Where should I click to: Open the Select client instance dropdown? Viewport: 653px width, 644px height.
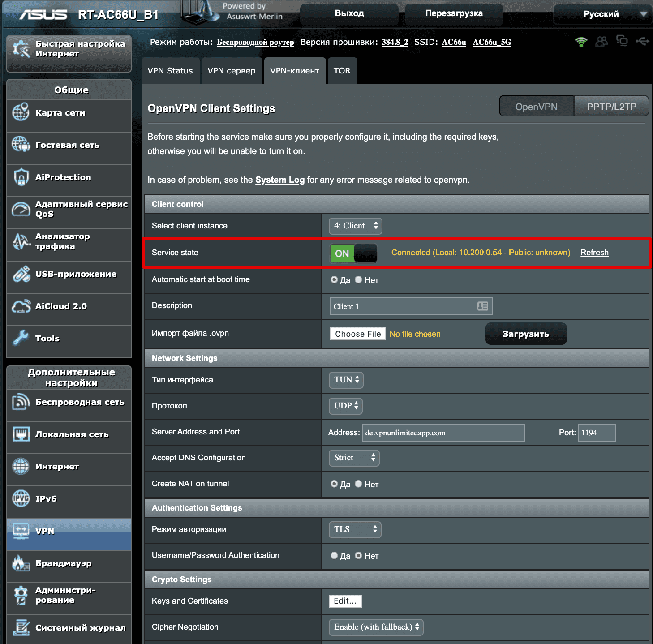pyautogui.click(x=356, y=226)
